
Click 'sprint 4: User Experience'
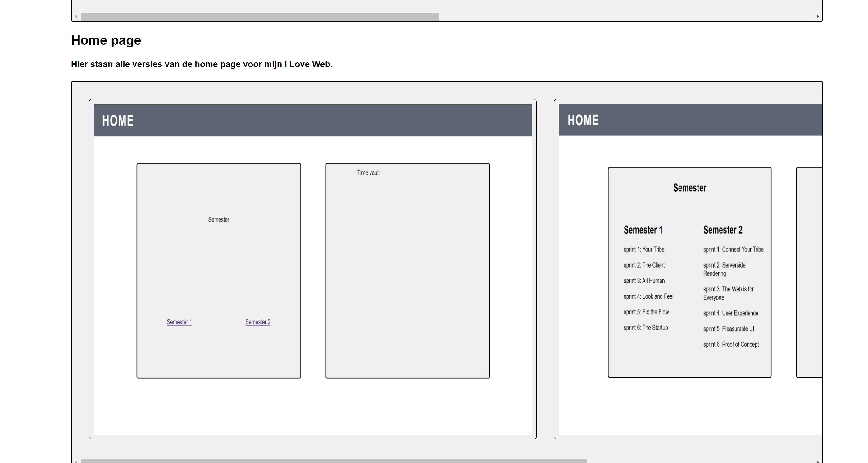[x=730, y=313]
